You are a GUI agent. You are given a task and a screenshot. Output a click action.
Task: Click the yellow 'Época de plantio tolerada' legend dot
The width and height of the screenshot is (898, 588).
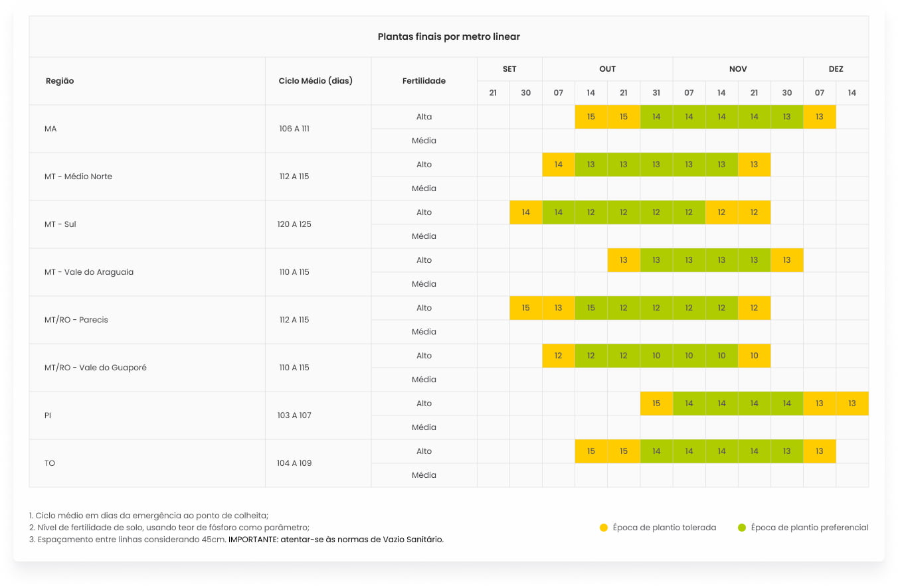click(x=604, y=528)
